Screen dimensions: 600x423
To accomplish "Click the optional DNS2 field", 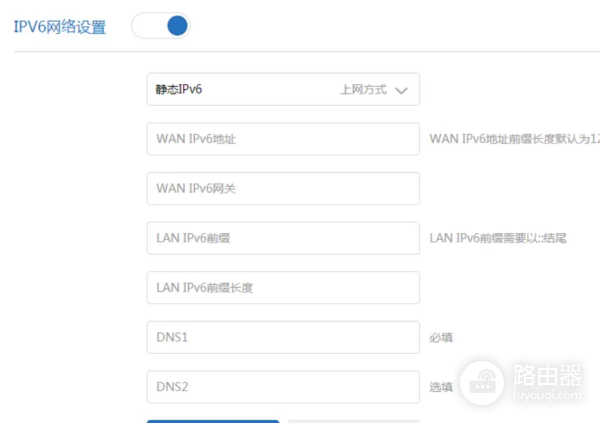I will point(282,387).
